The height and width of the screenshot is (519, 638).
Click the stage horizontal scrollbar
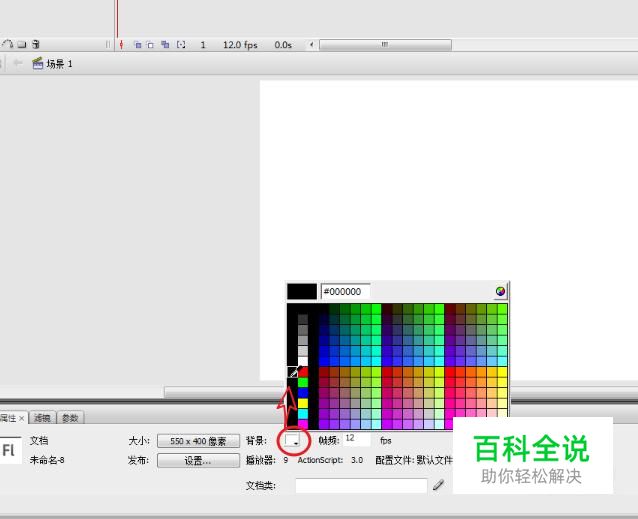224,392
